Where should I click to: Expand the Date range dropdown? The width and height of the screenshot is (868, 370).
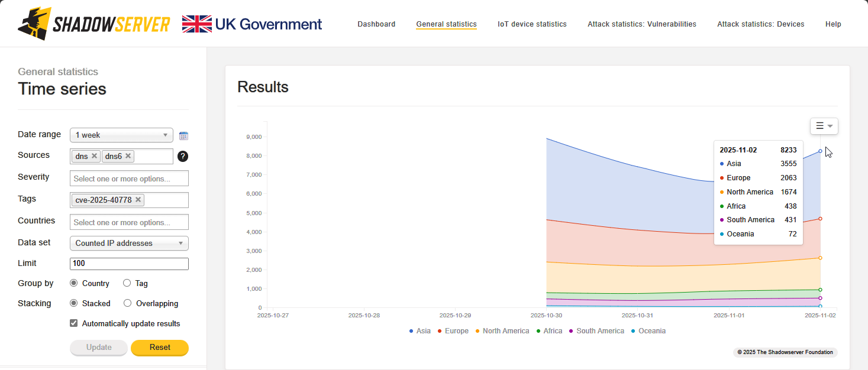coord(121,135)
